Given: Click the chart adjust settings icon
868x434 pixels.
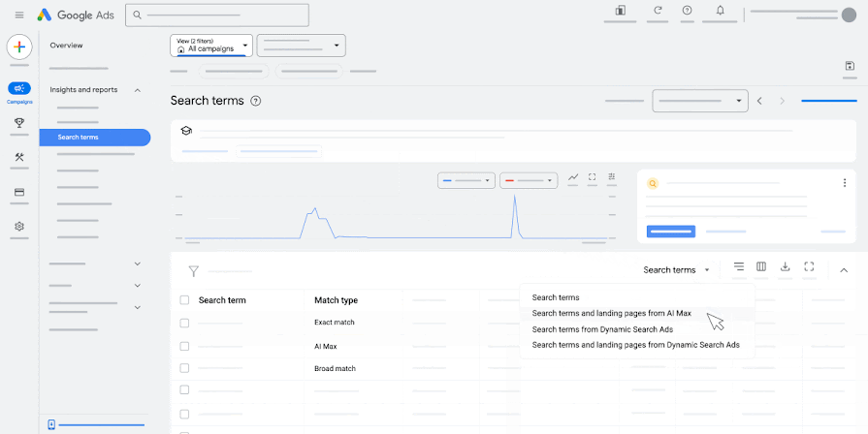Looking at the screenshot, I should point(612,177).
